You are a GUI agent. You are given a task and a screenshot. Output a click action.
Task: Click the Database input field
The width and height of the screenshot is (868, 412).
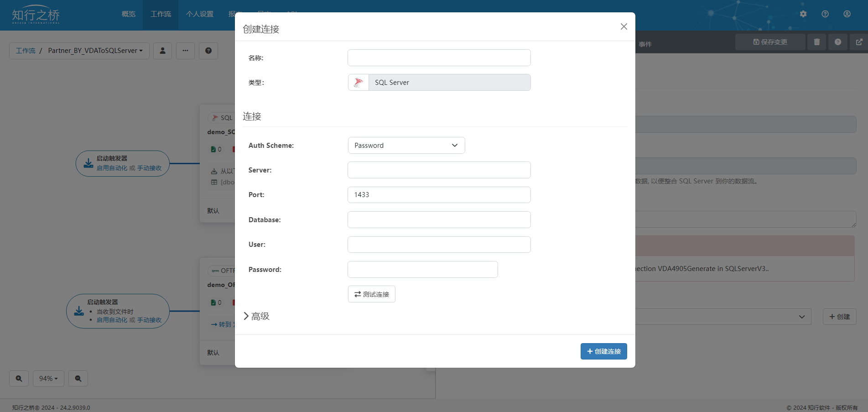point(439,220)
